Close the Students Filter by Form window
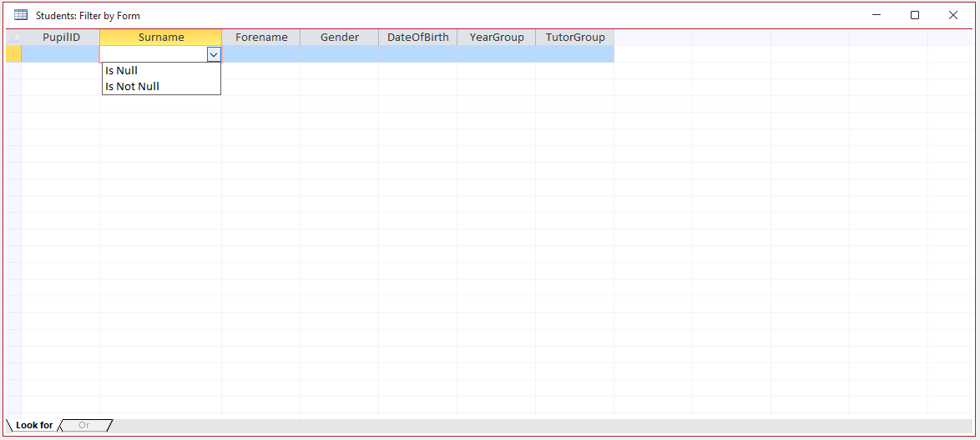The image size is (980, 440). 953,15
